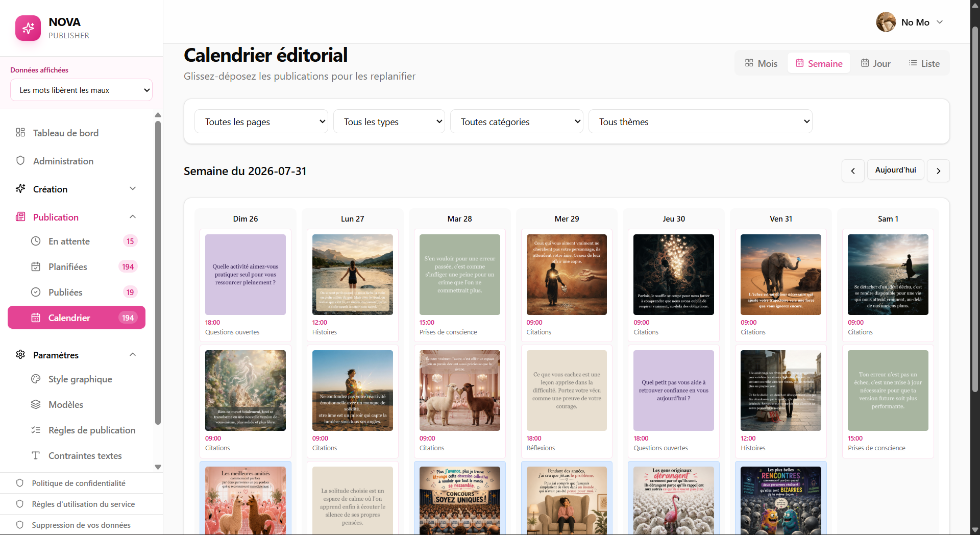Image resolution: width=980 pixels, height=535 pixels.
Task: Open the No Mo account menu chevron
Action: (x=940, y=22)
